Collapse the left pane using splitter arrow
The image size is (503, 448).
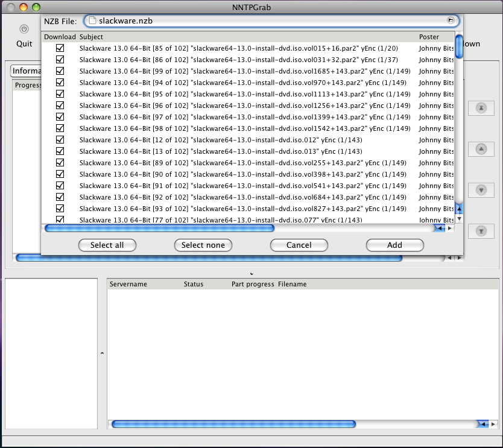[101, 353]
